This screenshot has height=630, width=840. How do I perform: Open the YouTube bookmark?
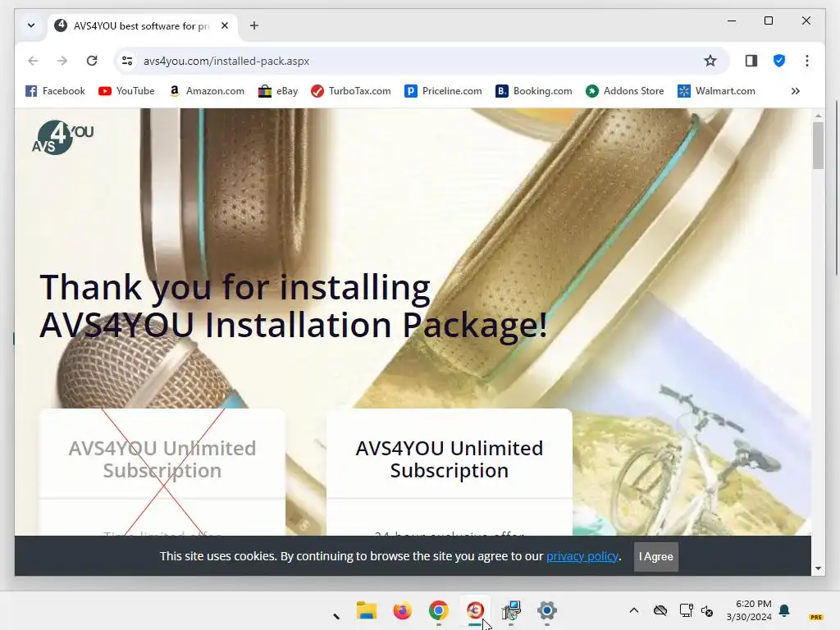pos(126,91)
